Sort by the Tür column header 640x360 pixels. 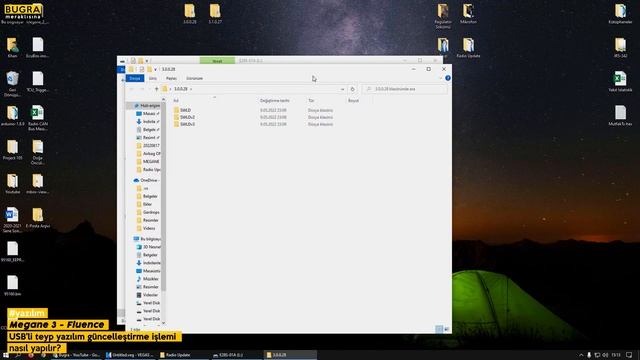pos(311,100)
